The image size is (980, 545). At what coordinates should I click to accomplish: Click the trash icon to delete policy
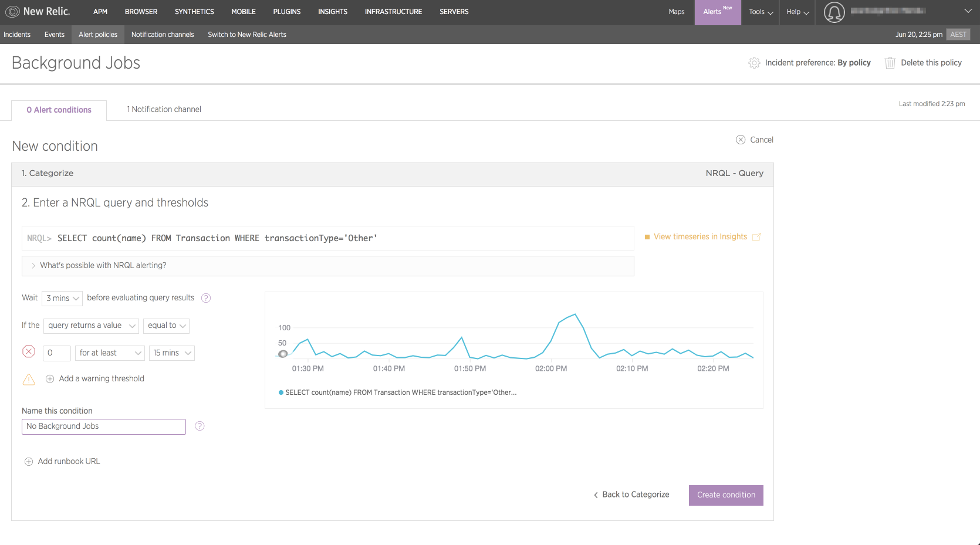(890, 63)
